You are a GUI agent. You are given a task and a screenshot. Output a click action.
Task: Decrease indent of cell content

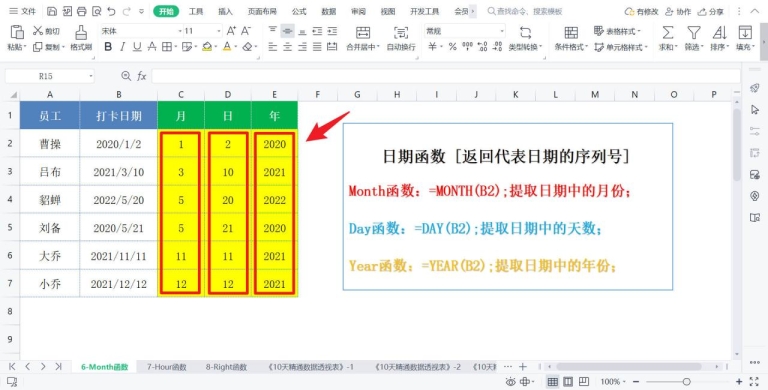click(x=317, y=31)
